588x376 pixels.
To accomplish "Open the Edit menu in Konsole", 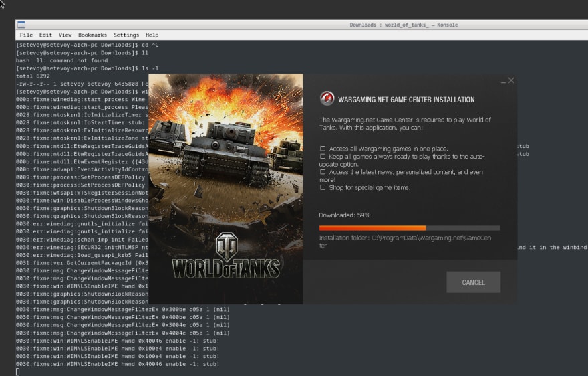I will [45, 35].
